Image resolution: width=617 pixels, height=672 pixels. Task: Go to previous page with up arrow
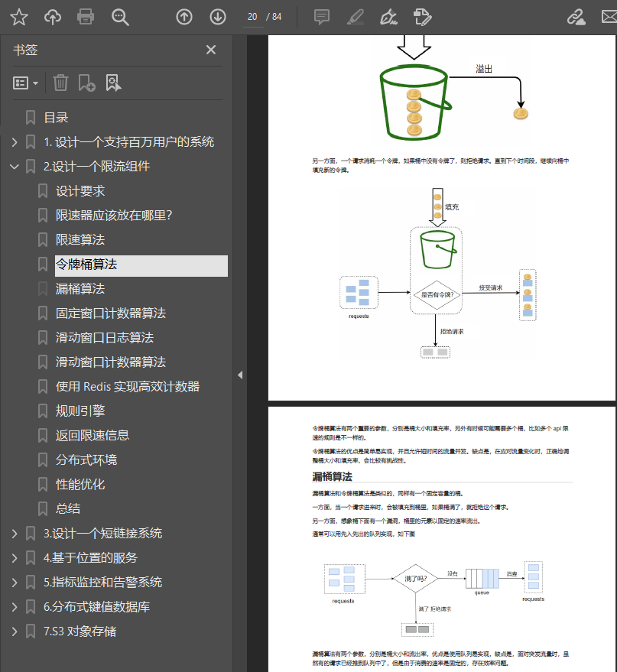(x=184, y=17)
